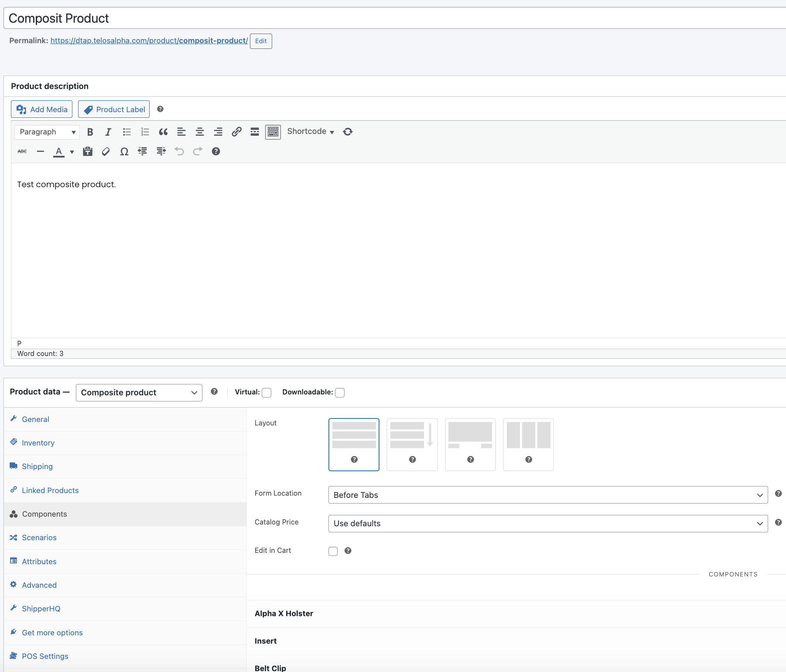Image resolution: width=786 pixels, height=672 pixels.
Task: Insert Read More tag
Action: click(x=255, y=132)
